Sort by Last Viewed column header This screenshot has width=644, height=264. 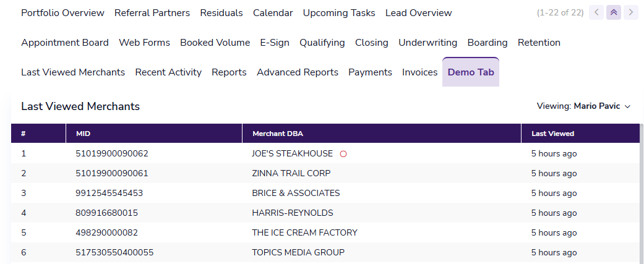point(552,134)
